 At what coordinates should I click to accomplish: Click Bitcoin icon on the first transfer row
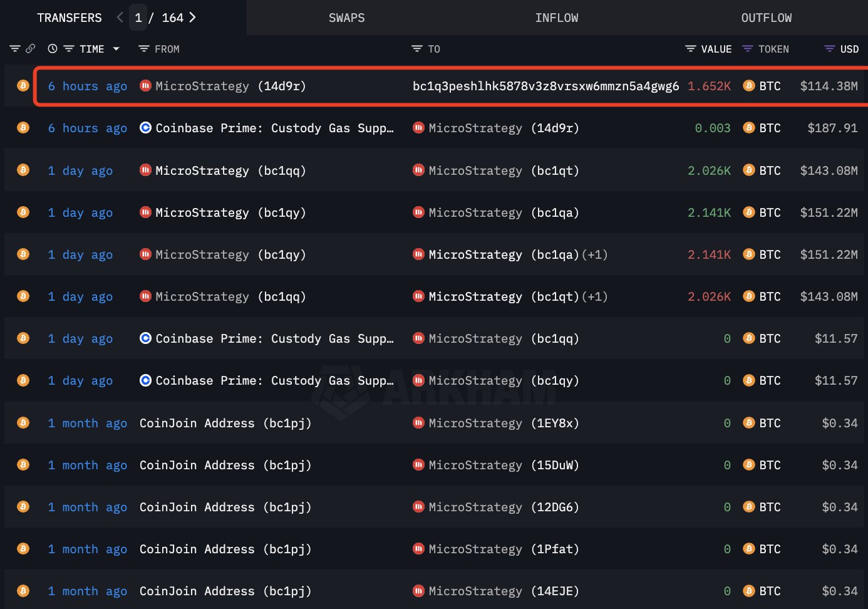[23, 86]
